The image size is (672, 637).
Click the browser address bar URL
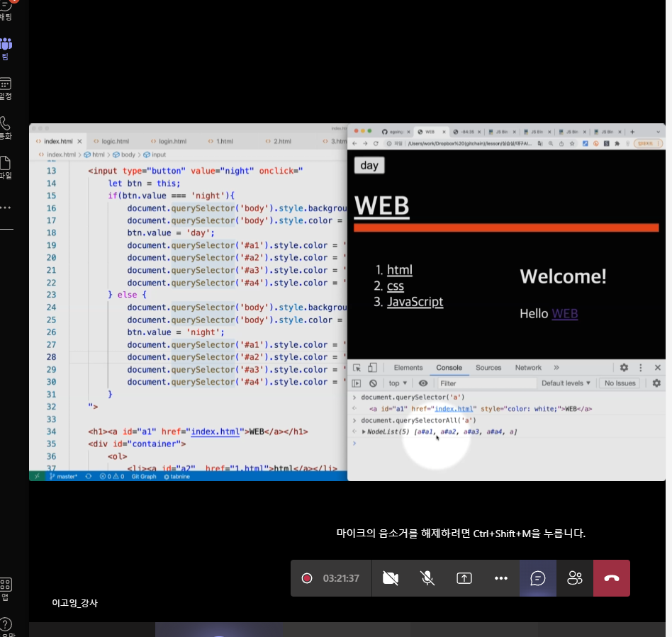pyautogui.click(x=469, y=144)
